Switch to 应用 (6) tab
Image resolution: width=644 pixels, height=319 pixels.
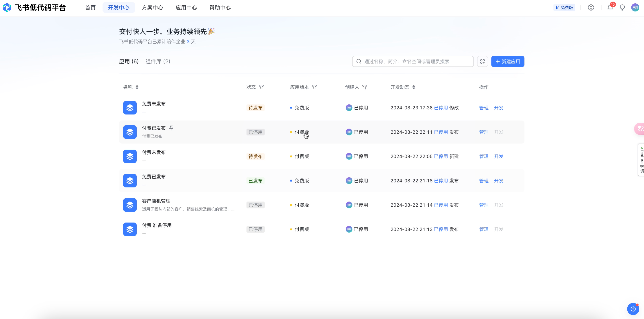129,62
